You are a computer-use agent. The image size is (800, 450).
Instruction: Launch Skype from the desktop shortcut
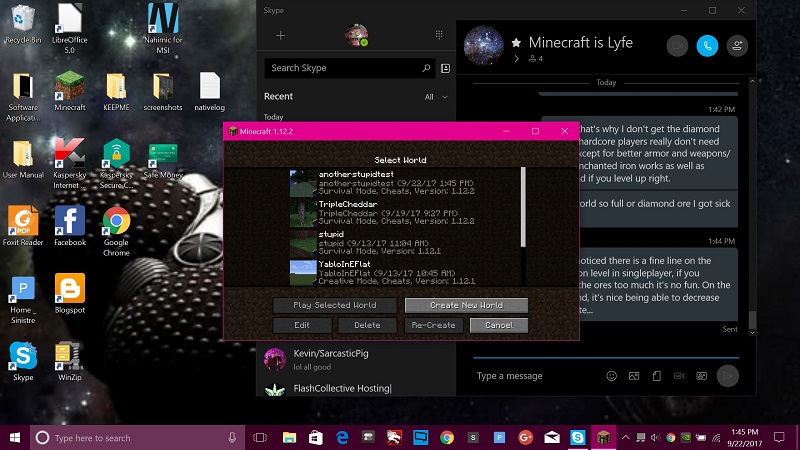(x=23, y=361)
